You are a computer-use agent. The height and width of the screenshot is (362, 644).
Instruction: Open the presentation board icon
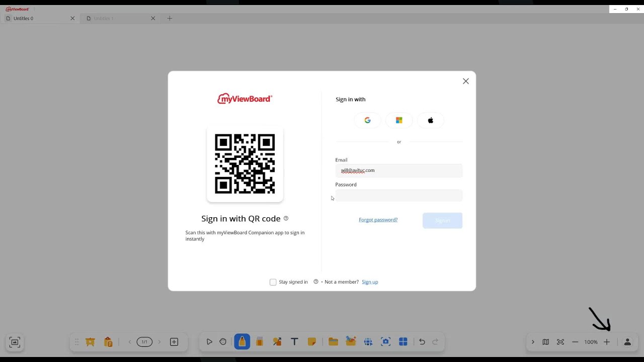click(91, 342)
